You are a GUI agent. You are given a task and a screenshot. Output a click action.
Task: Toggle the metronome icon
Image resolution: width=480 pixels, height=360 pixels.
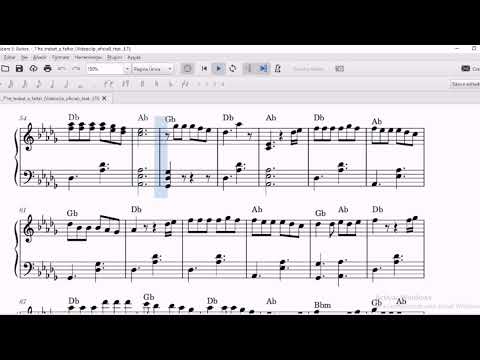coord(277,69)
